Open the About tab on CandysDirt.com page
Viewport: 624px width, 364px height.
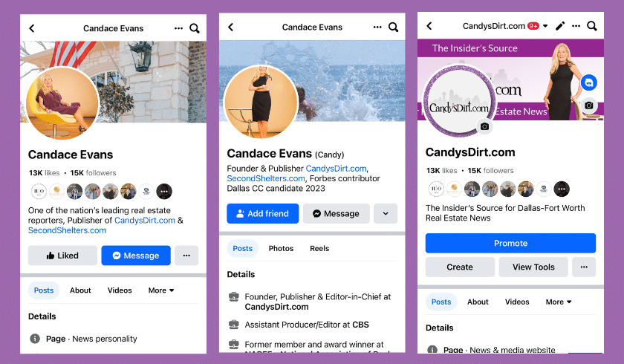tap(478, 302)
